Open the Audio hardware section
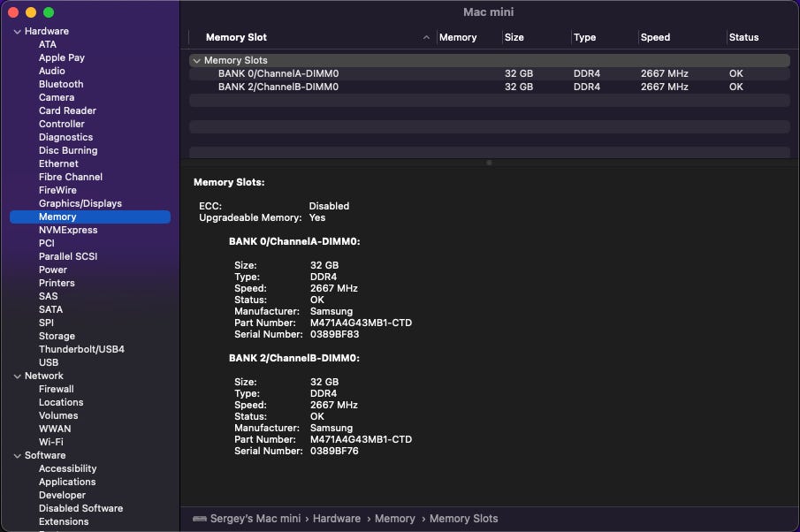Viewport: 800px width, 532px height. [52, 71]
